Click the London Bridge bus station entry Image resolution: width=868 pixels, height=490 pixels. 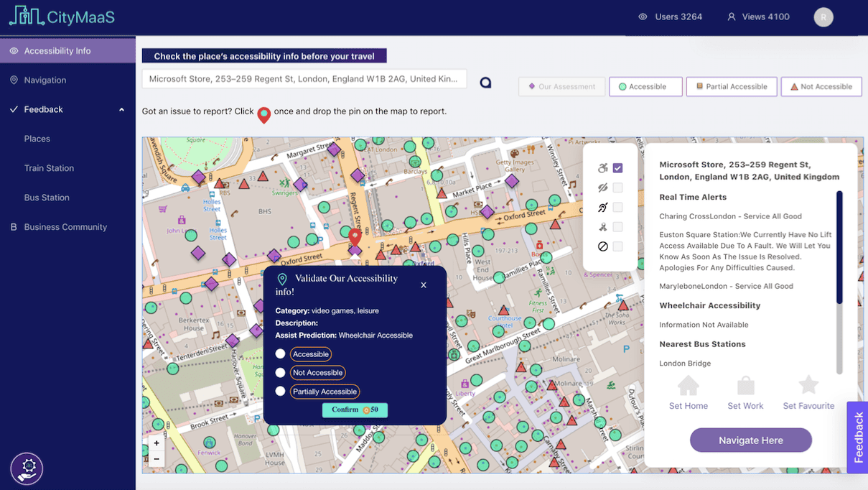[685, 364]
